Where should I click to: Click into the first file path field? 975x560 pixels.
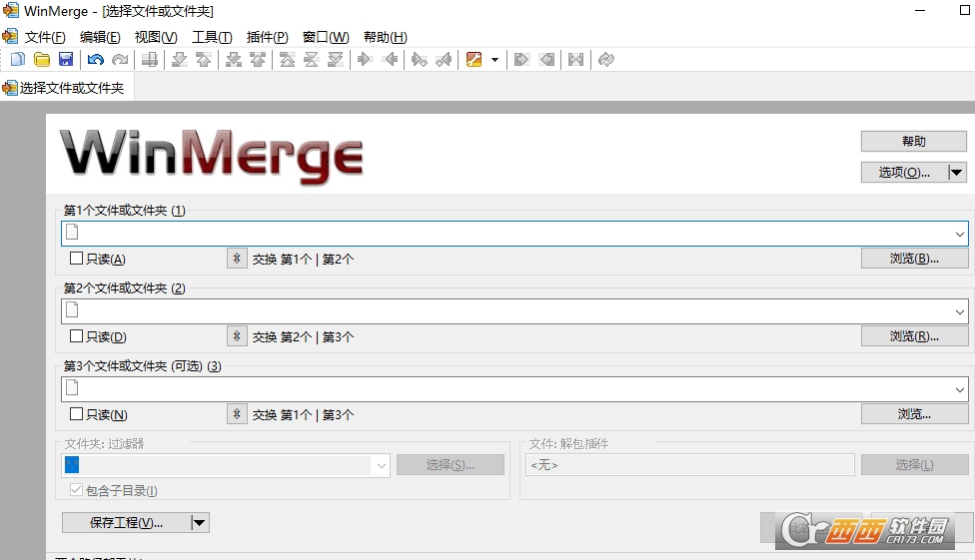click(514, 234)
